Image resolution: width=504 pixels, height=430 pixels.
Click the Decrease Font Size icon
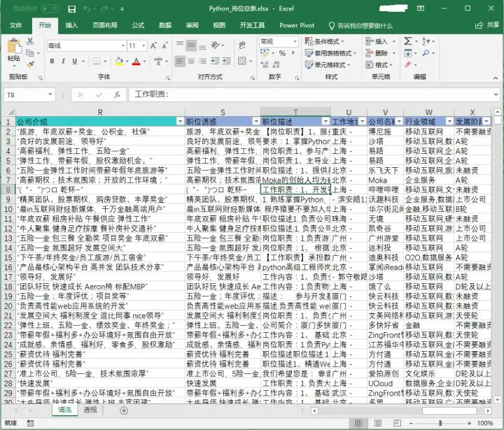pyautogui.click(x=165, y=45)
